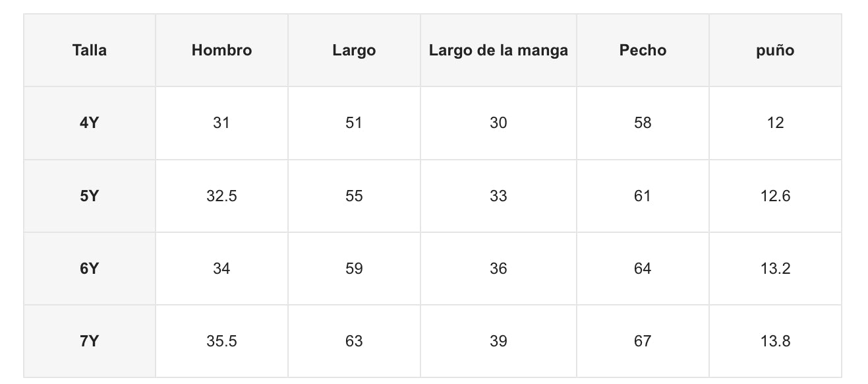Click chest value 58 in 4Y row
The image size is (868, 384).
click(643, 123)
